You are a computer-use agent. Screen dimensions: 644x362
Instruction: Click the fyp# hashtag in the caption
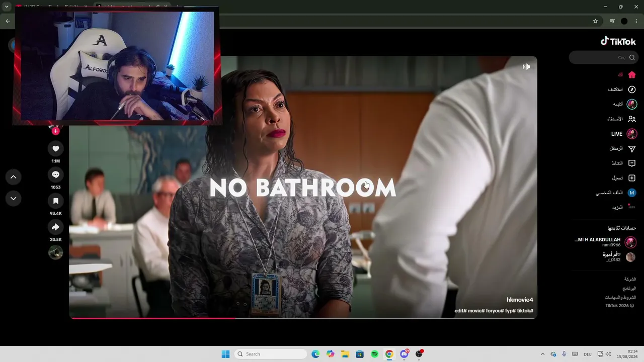(510, 311)
